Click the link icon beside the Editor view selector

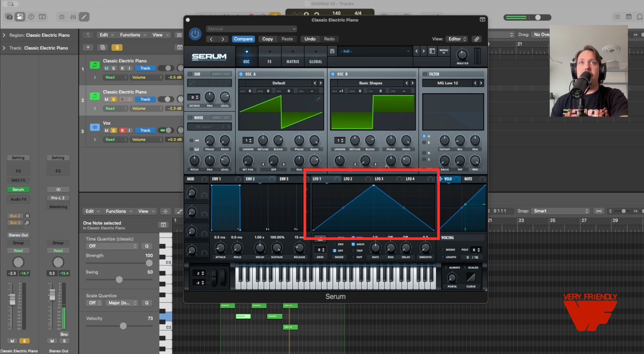[x=477, y=39]
